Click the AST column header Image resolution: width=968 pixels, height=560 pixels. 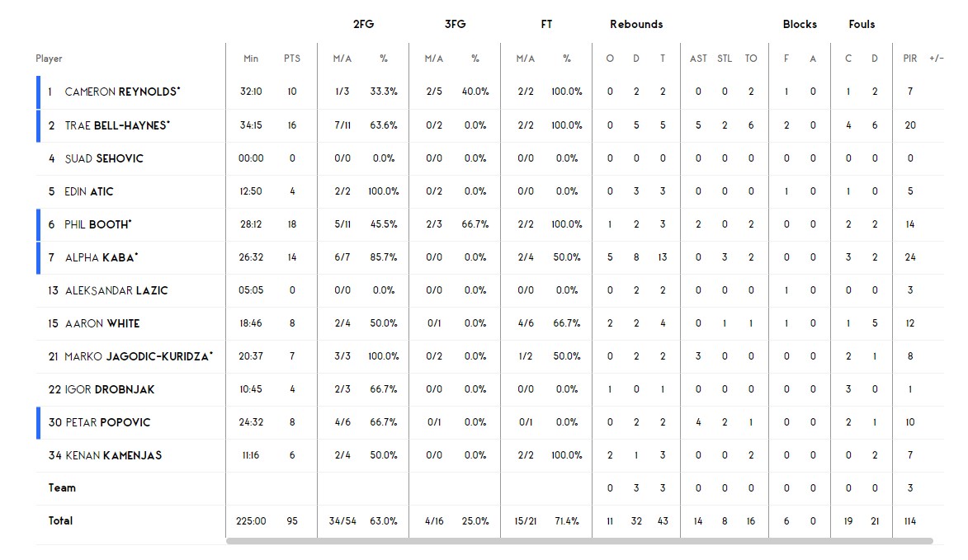(x=698, y=59)
